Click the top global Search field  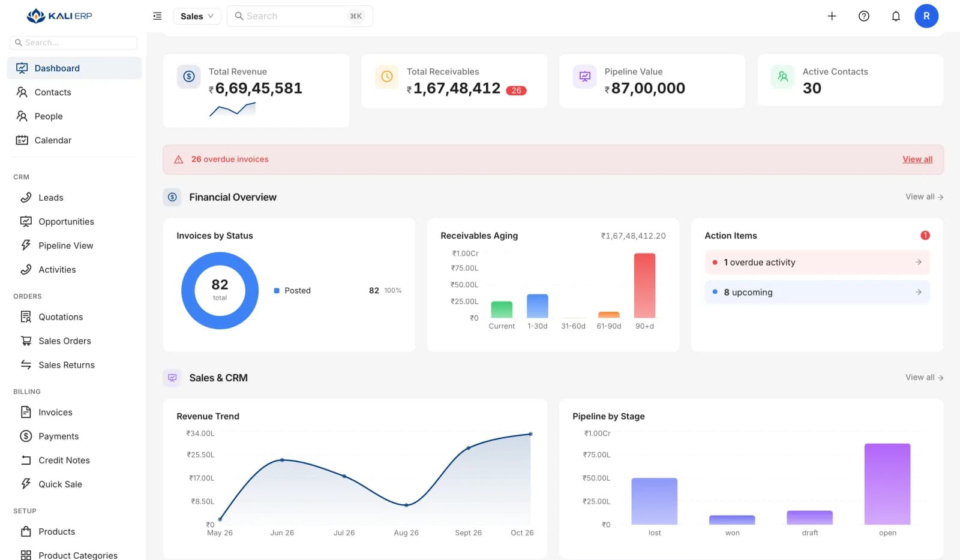tap(300, 16)
